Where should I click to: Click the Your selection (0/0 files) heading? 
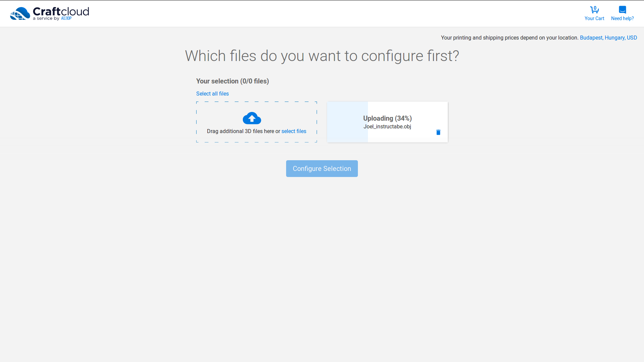(232, 81)
